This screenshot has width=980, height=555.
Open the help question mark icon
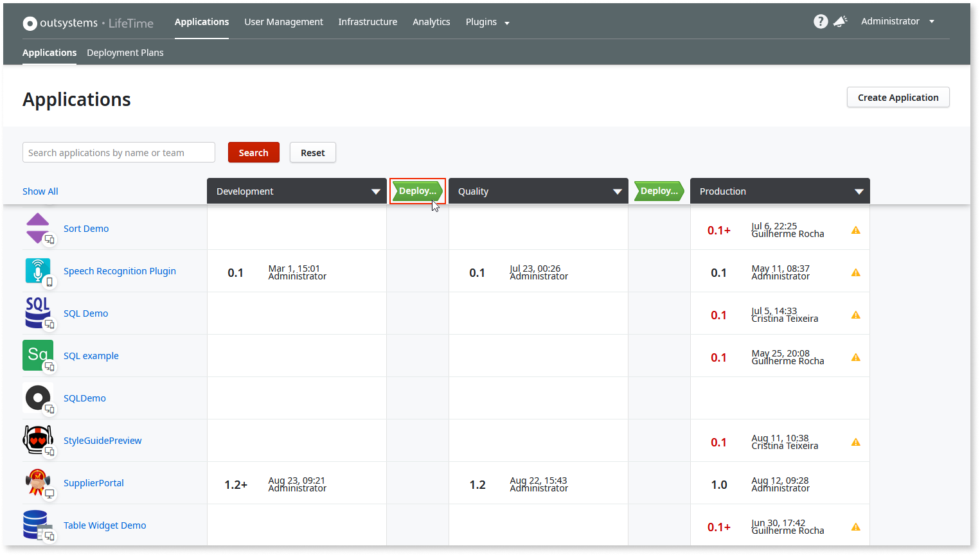click(x=821, y=21)
